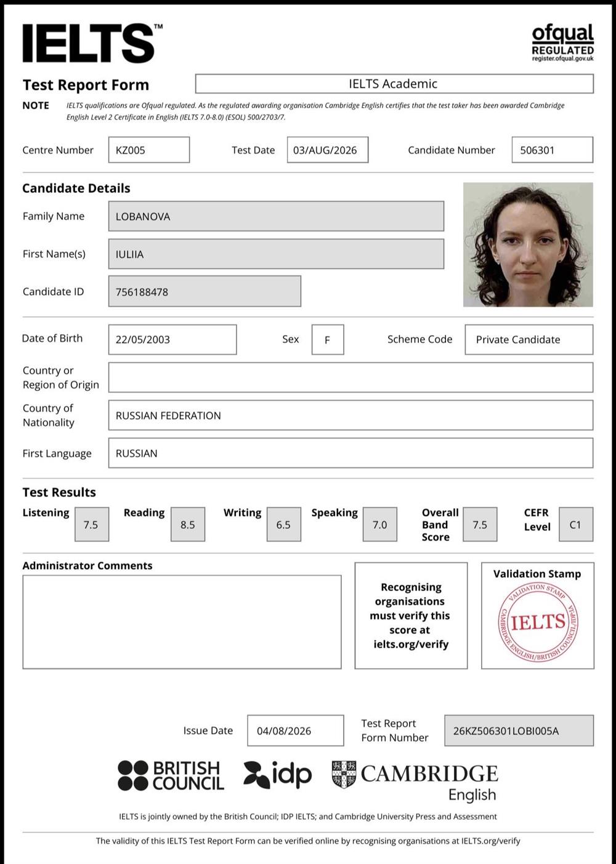Screen dimensions: 616x864
Task: Click the IELTS logo at top
Action: coord(92,43)
